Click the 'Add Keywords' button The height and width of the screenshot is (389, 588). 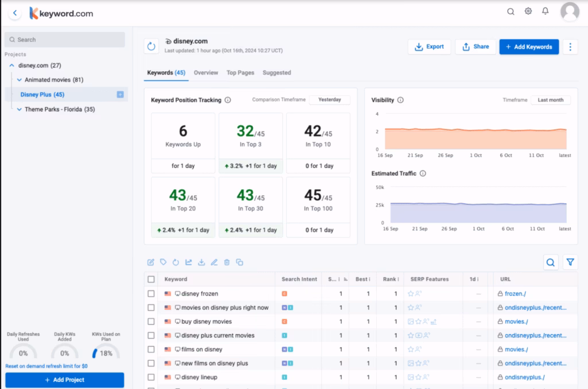point(529,46)
